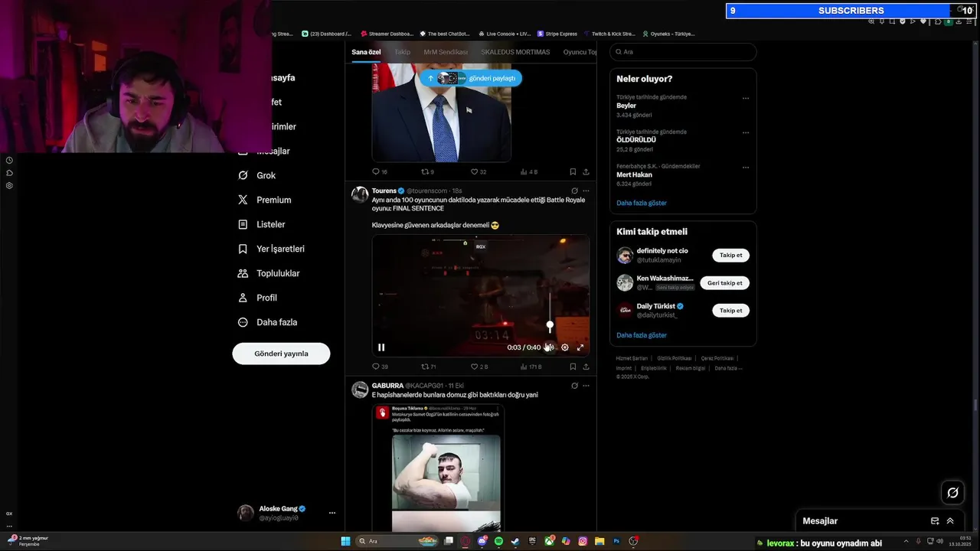Image resolution: width=980 pixels, height=551 pixels.
Task: Like the top photo post with 32 likes
Action: coord(479,172)
